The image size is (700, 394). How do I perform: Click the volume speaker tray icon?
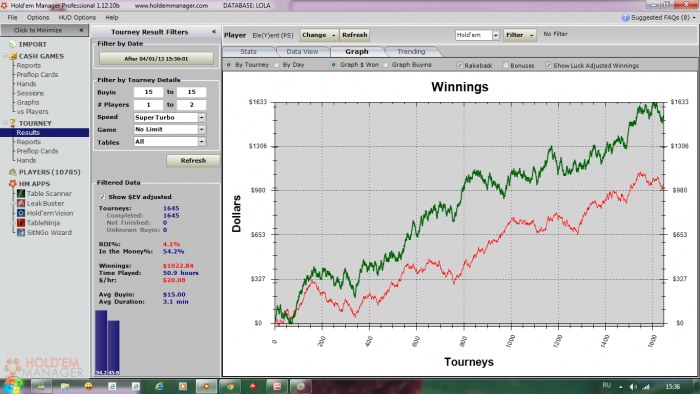tap(633, 386)
